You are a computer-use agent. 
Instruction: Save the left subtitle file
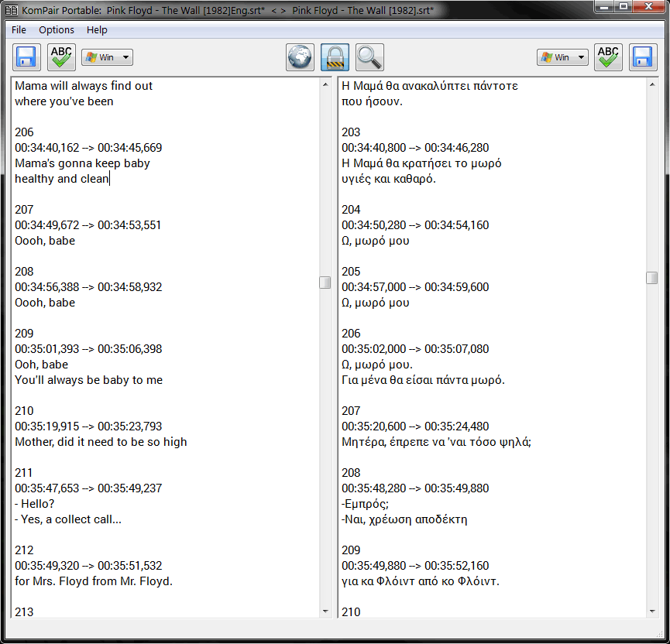(x=26, y=57)
